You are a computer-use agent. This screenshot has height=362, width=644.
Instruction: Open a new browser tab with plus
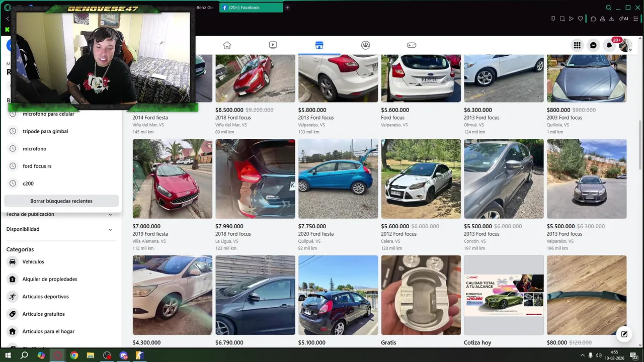click(287, 8)
